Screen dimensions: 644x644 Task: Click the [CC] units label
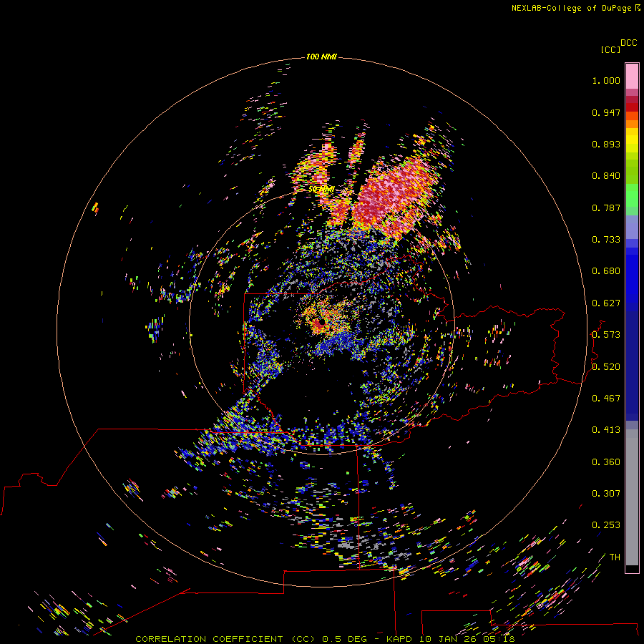(610, 49)
